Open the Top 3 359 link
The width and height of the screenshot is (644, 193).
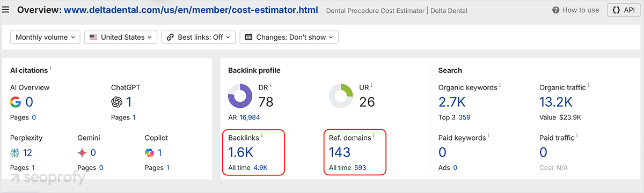[x=464, y=117]
